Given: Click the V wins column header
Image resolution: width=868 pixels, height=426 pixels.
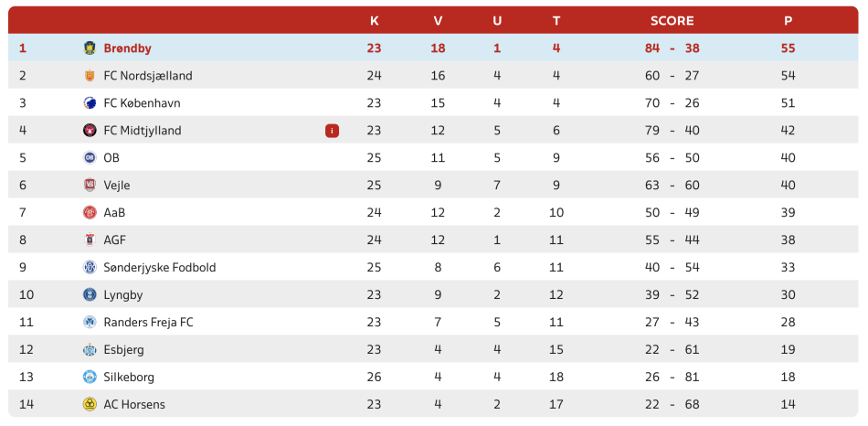Looking at the screenshot, I should click(x=438, y=21).
